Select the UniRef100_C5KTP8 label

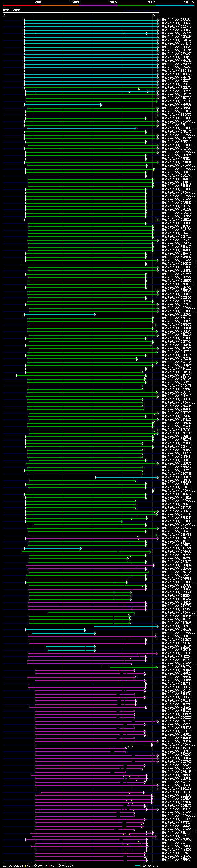(x=177, y=538)
